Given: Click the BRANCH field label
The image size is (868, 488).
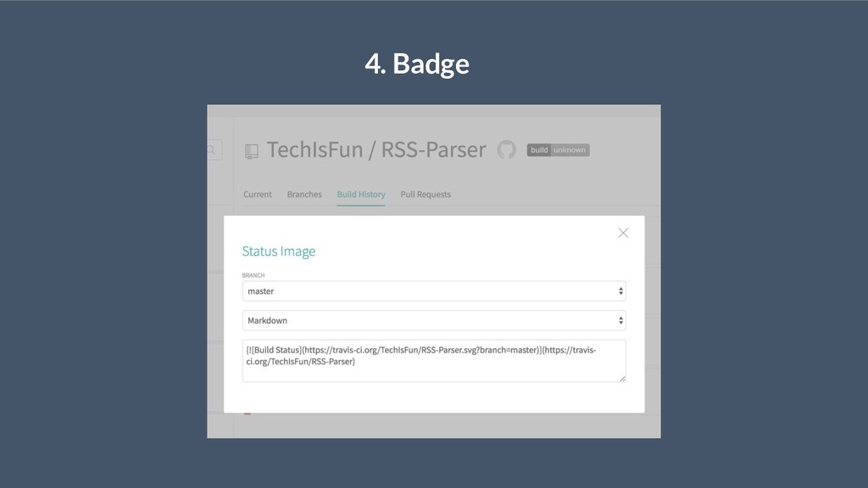Looking at the screenshot, I should click(x=253, y=275).
